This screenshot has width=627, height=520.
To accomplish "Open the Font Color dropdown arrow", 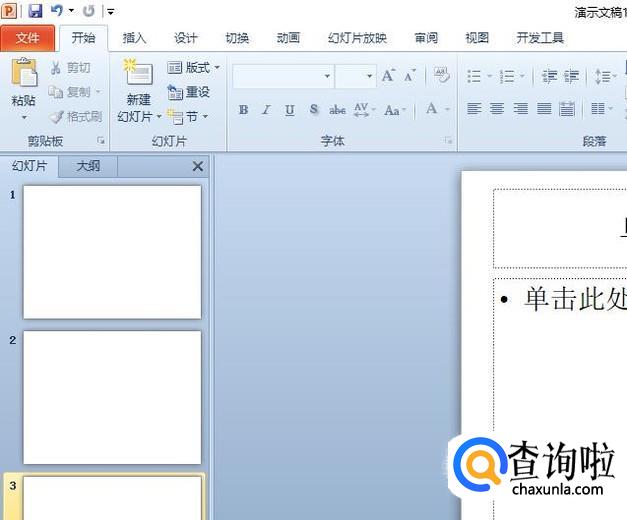I will [447, 109].
